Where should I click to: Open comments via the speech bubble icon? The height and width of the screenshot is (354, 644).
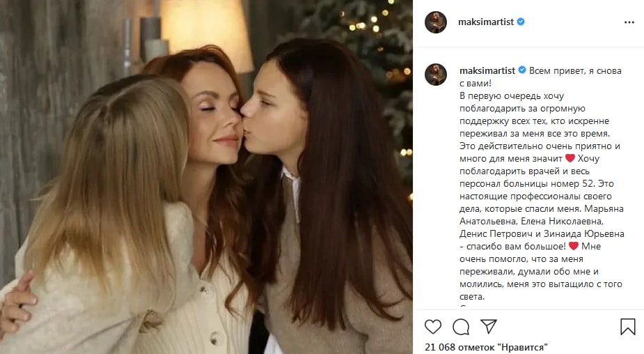(x=461, y=327)
